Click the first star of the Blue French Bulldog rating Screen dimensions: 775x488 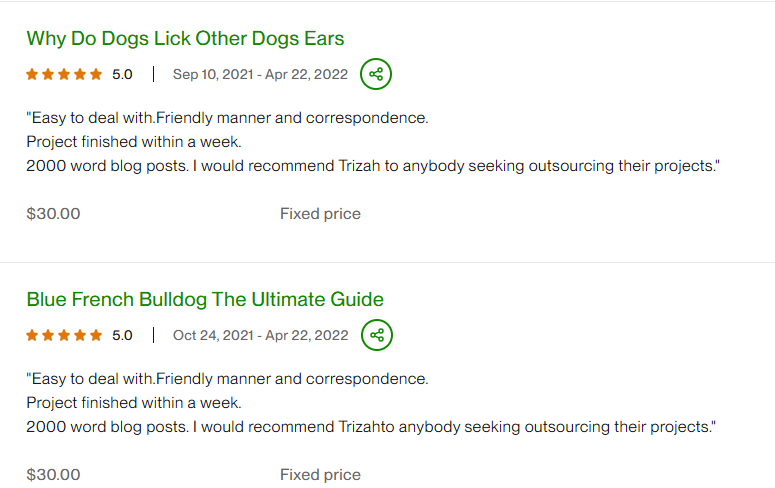point(32,335)
